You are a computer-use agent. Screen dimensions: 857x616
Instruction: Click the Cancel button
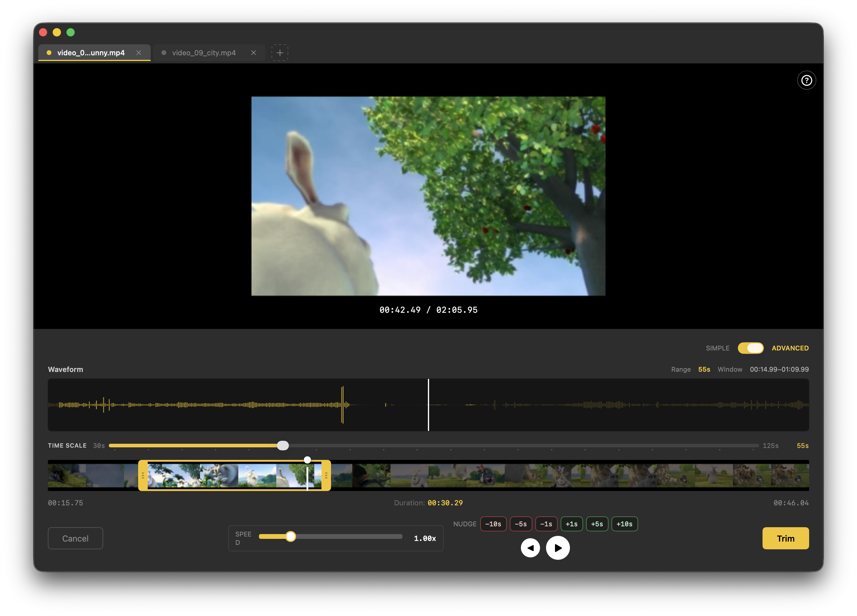[75, 538]
